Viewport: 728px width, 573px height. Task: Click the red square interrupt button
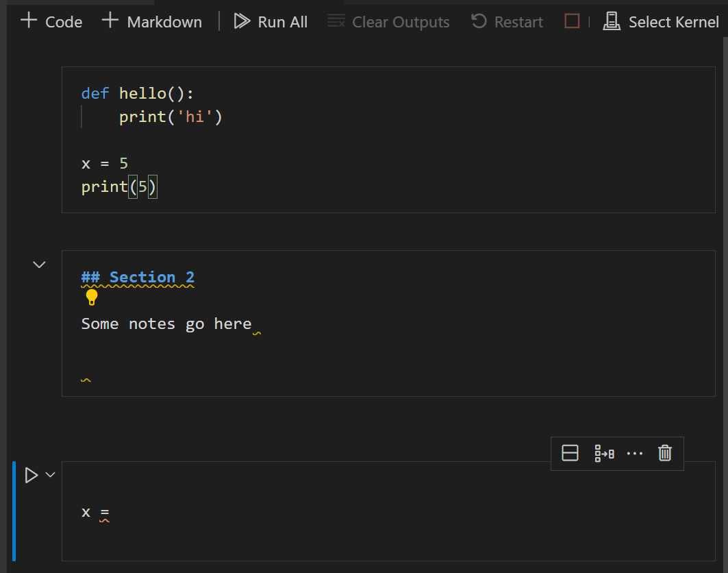pyautogui.click(x=572, y=21)
